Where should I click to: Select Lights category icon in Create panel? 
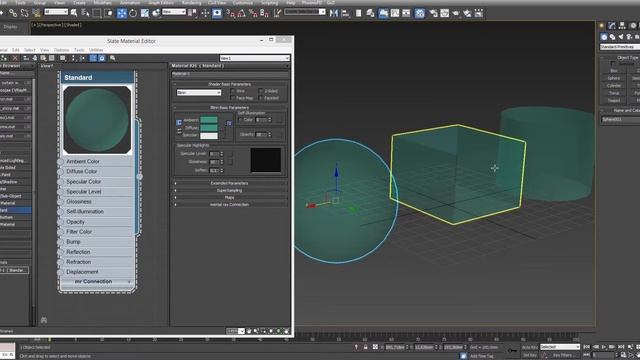tap(621, 37)
